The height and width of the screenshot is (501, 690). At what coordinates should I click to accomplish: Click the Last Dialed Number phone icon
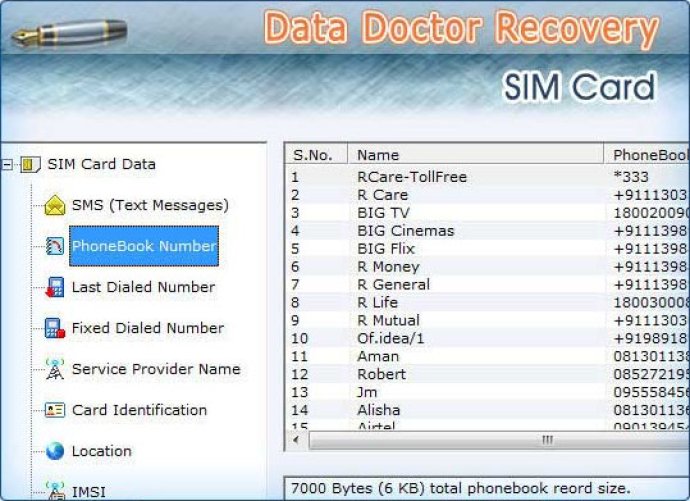(55, 287)
